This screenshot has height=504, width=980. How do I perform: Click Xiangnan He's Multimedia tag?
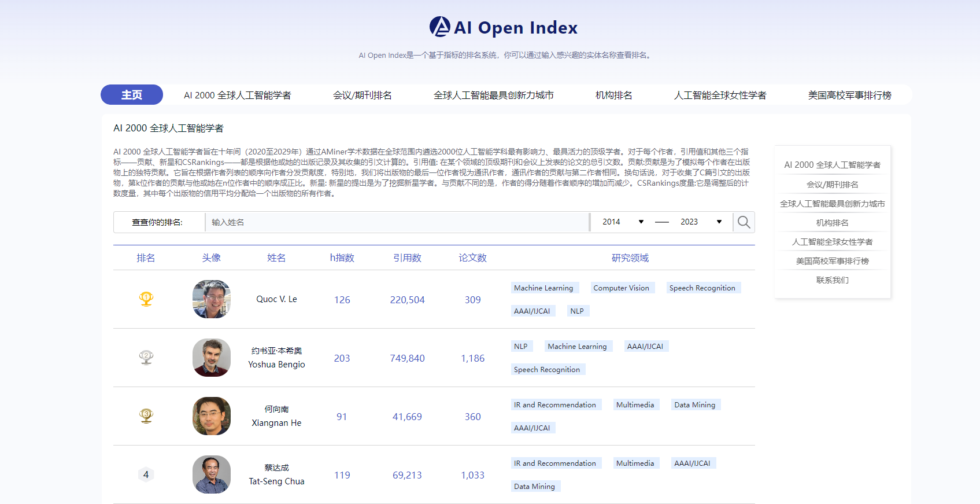point(635,404)
